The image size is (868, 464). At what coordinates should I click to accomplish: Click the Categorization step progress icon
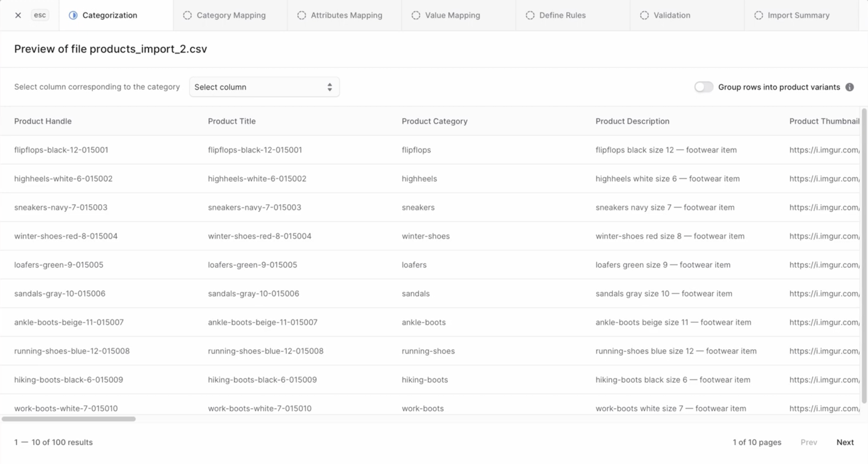click(x=73, y=15)
